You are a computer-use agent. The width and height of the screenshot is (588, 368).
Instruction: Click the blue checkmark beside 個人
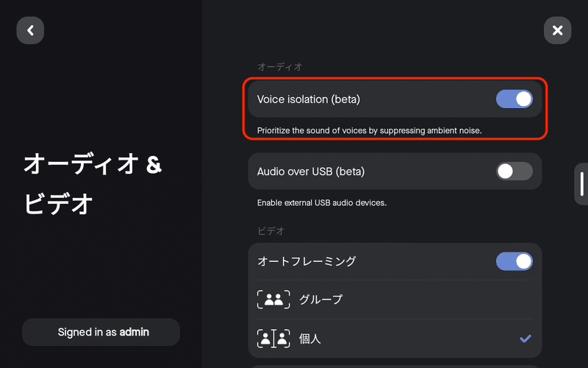click(x=525, y=339)
